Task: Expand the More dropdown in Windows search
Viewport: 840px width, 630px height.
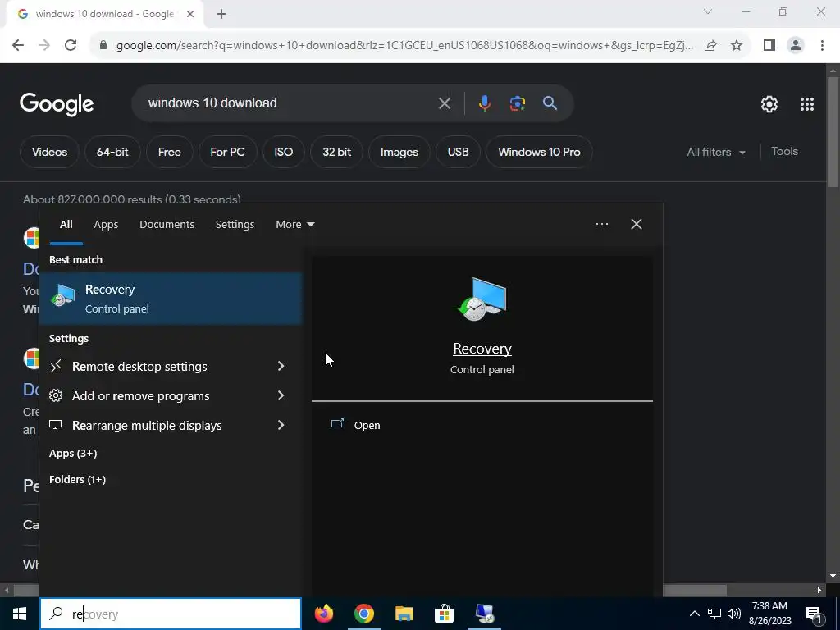Action: [295, 225]
